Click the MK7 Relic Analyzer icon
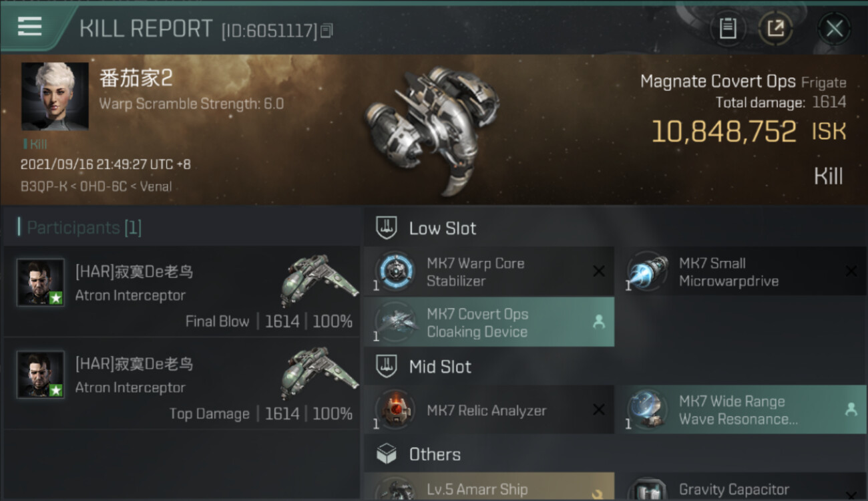This screenshot has width=868, height=501. tap(395, 410)
